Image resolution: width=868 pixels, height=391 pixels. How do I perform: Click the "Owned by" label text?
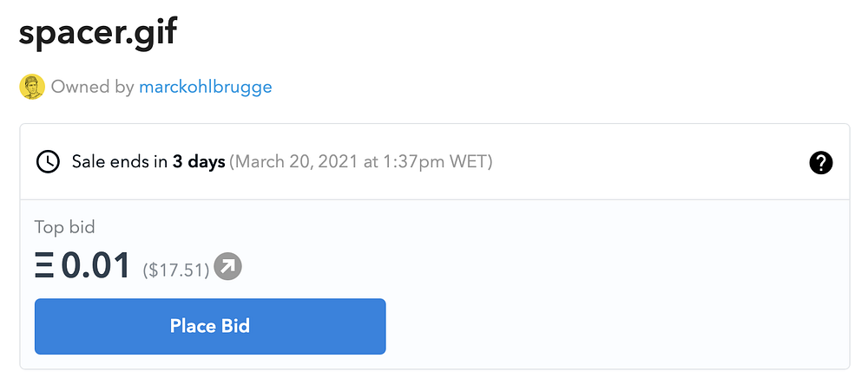[93, 87]
